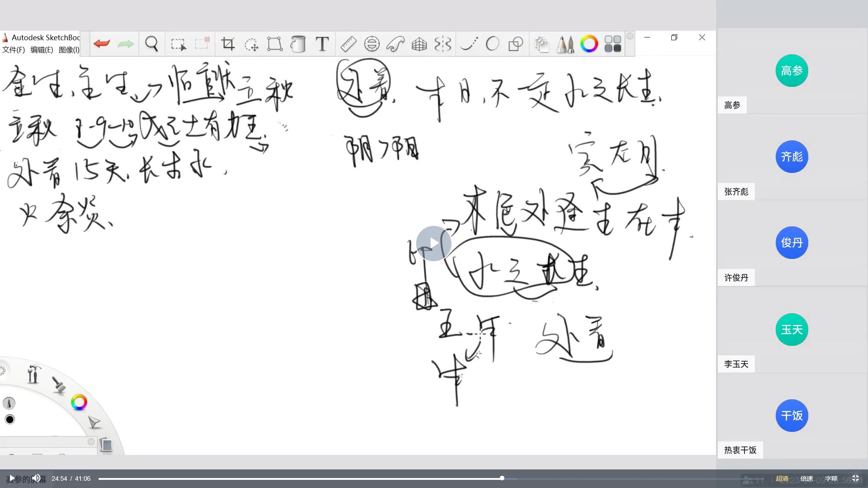Open the color wheel in top toolbar
868x488 pixels.
589,44
